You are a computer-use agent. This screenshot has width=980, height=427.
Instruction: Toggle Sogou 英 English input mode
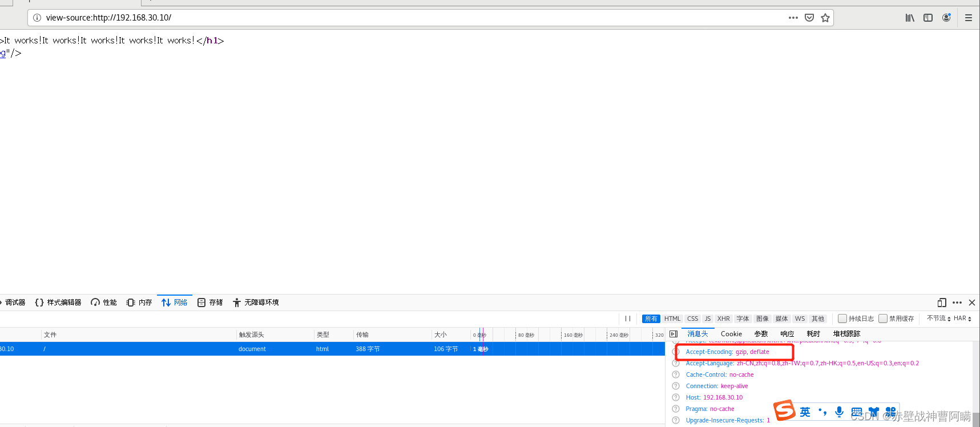(x=805, y=412)
